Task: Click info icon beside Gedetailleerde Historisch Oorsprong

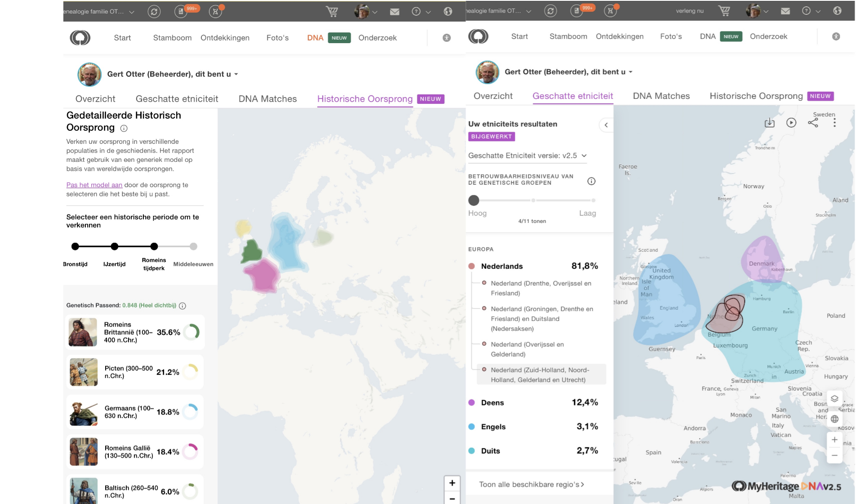Action: coord(124,129)
